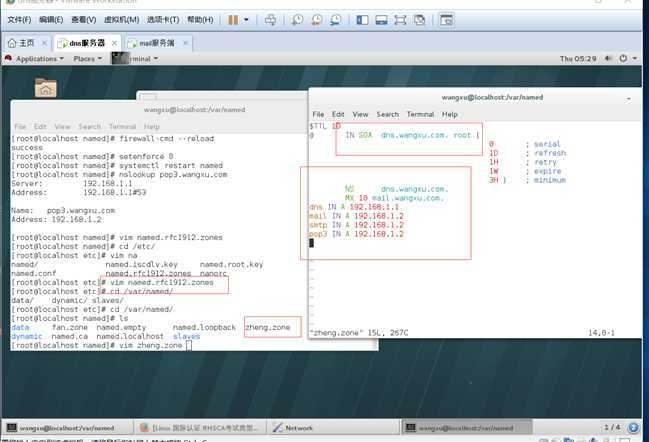This screenshot has width=649, height=442.
Task: Open Help menu in the front terminal
Action: click(449, 114)
